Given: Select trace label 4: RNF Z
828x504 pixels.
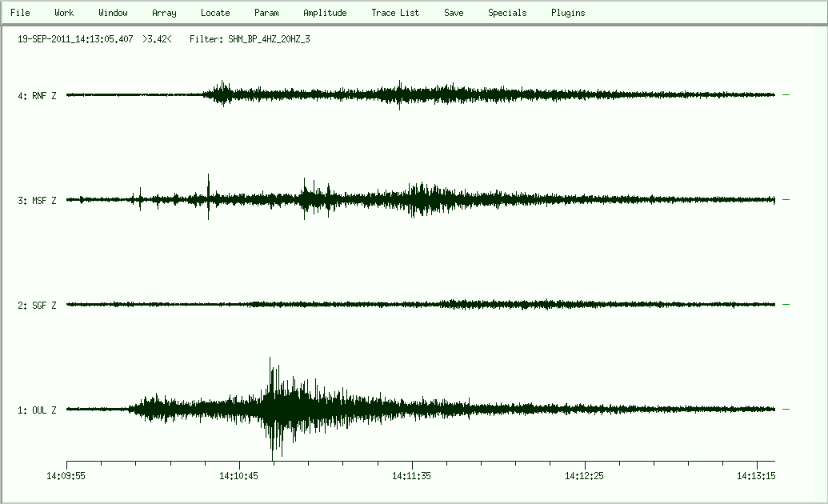Looking at the screenshot, I should (x=37, y=96).
